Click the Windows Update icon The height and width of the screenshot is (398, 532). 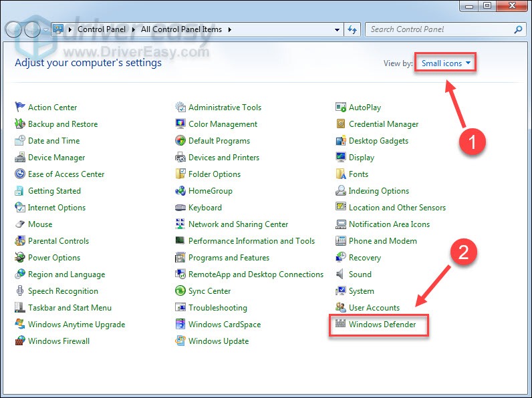click(x=180, y=341)
